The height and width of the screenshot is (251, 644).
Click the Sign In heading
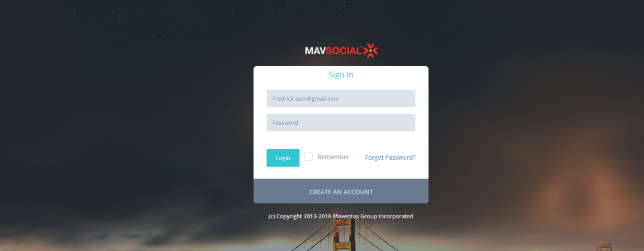[x=341, y=75]
